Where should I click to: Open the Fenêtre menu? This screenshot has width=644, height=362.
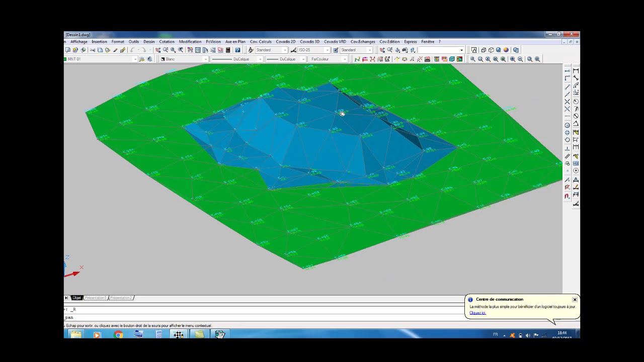click(x=428, y=42)
